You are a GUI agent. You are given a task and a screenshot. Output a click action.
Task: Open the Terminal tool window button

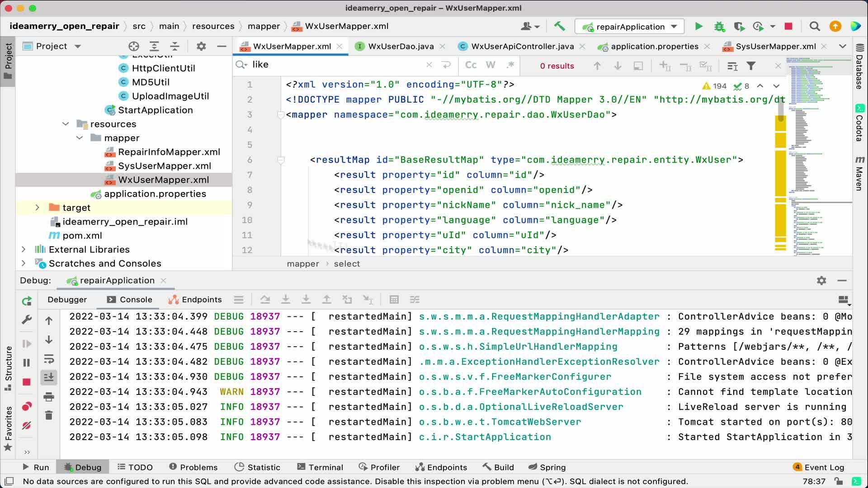click(320, 467)
